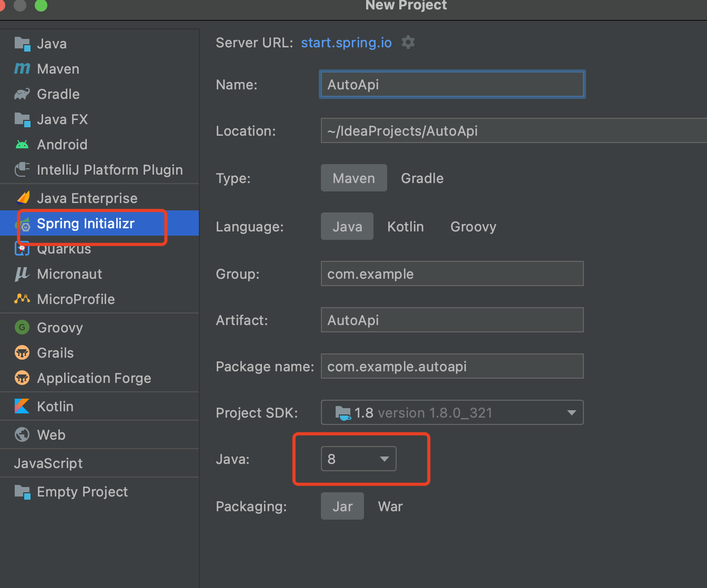This screenshot has height=588, width=707.
Task: Click the Android robot icon
Action: click(22, 145)
